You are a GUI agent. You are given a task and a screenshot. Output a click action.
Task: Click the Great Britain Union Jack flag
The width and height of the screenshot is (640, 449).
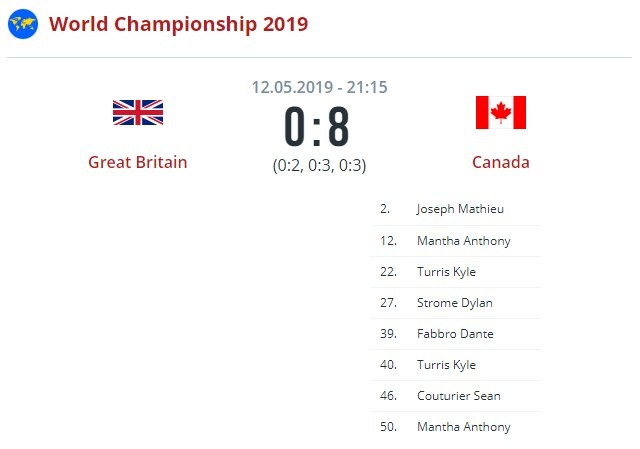pyautogui.click(x=137, y=112)
